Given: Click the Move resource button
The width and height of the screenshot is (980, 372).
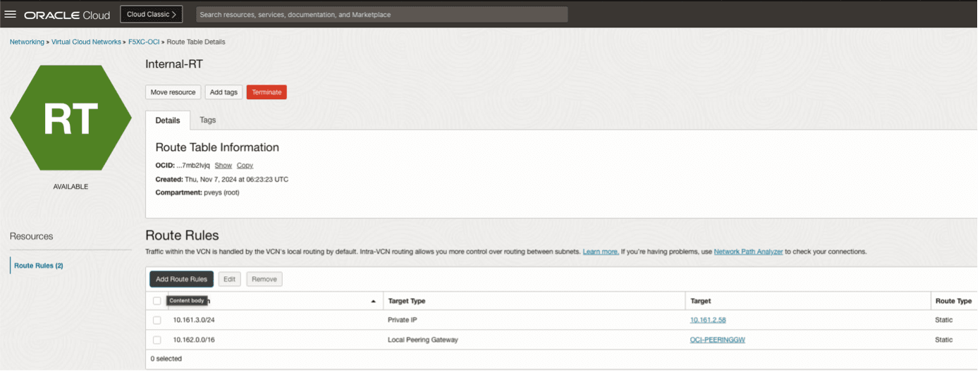Looking at the screenshot, I should coord(173,92).
